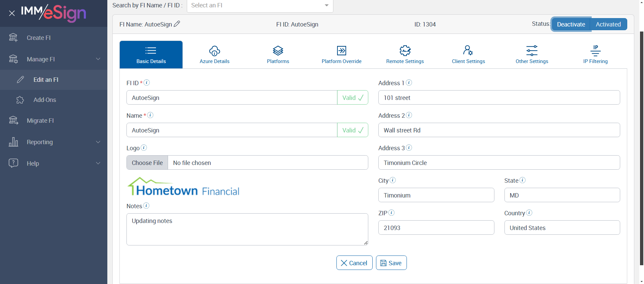644x284 pixels.
Task: Click the FI ID input containing AutoeSign
Action: coord(232,98)
